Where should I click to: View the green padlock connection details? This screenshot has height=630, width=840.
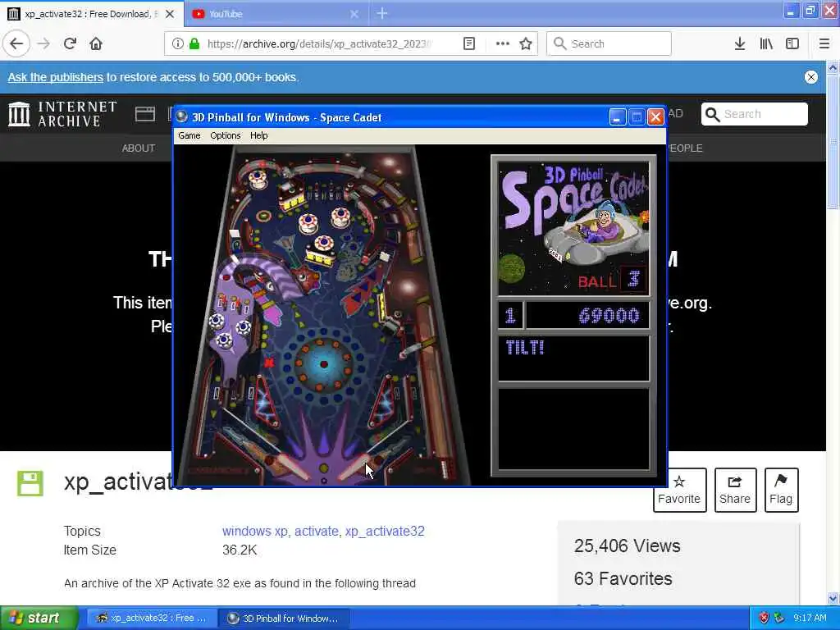[194, 43]
